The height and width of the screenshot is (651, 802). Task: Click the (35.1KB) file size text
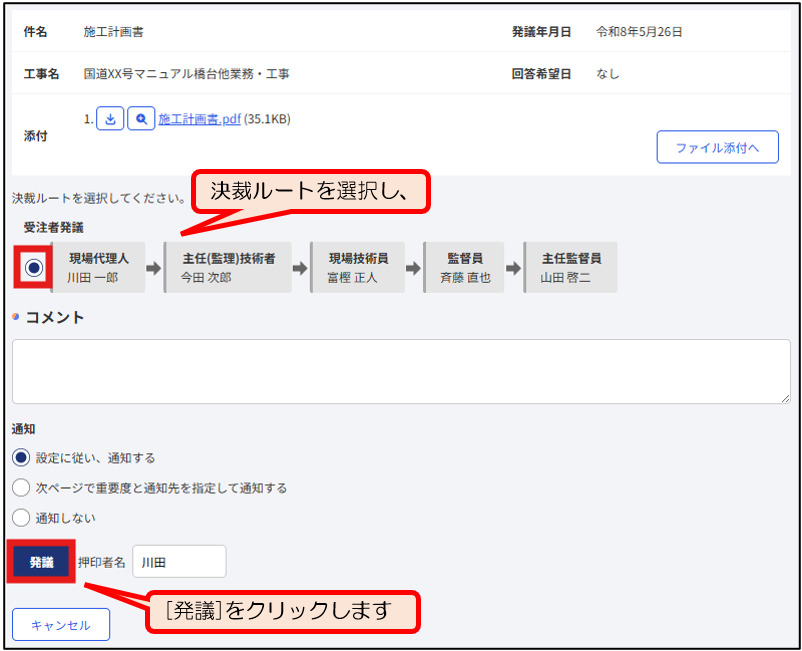[267, 119]
